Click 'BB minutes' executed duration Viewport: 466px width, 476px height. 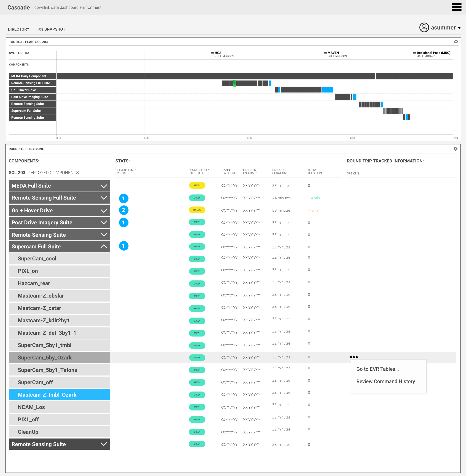point(281,210)
